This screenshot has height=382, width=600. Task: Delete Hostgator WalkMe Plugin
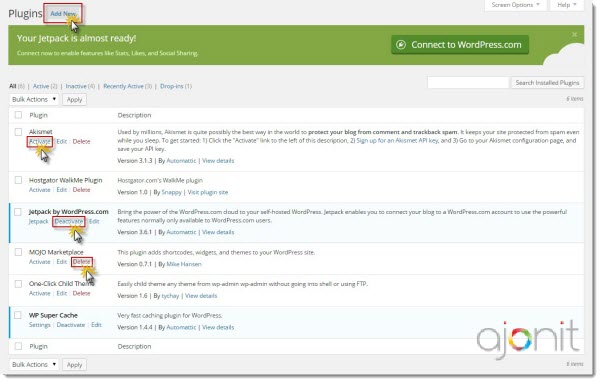coord(82,190)
